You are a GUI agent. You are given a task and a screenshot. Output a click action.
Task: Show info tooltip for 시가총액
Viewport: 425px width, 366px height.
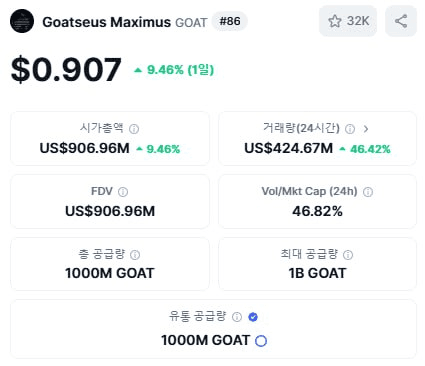coord(134,129)
